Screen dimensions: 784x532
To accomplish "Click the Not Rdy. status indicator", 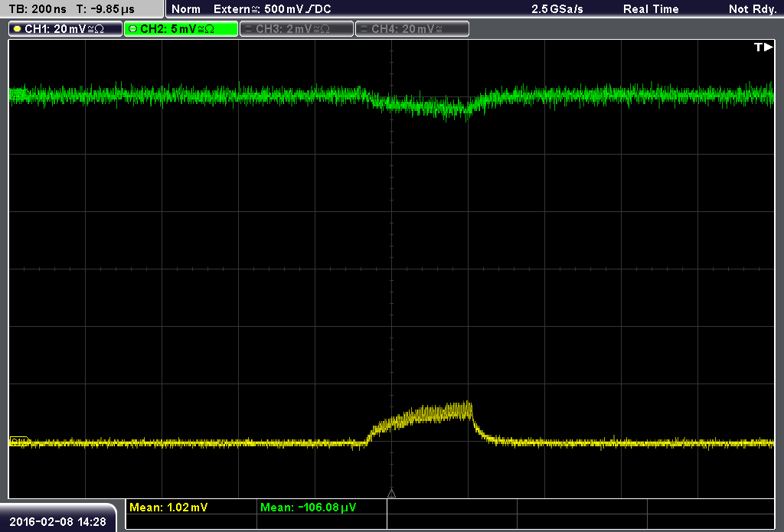I will pos(753,9).
